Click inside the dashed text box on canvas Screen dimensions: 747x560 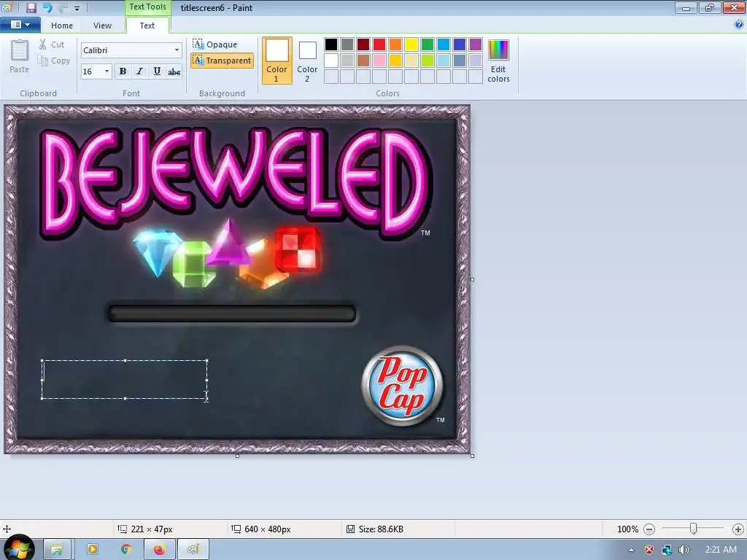(124, 379)
